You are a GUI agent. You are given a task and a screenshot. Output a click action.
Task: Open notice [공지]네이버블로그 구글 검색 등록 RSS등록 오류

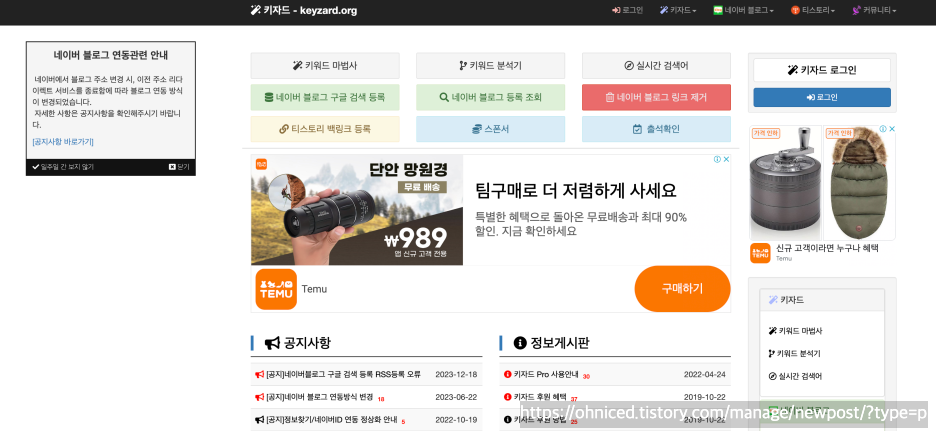click(x=343, y=374)
